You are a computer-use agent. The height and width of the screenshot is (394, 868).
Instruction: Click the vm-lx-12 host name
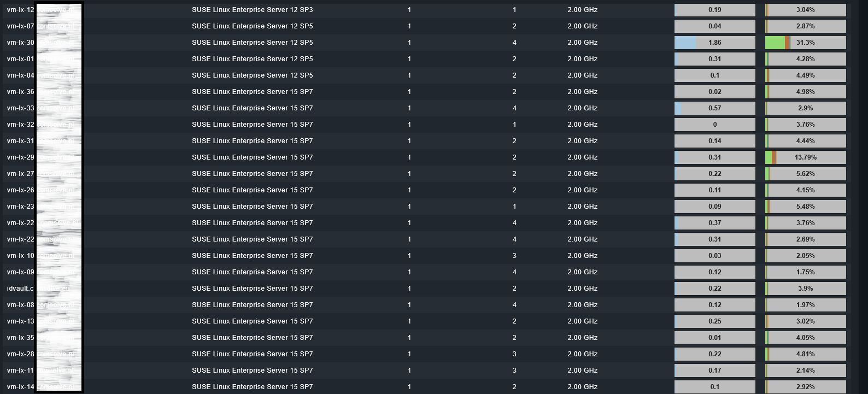point(21,10)
